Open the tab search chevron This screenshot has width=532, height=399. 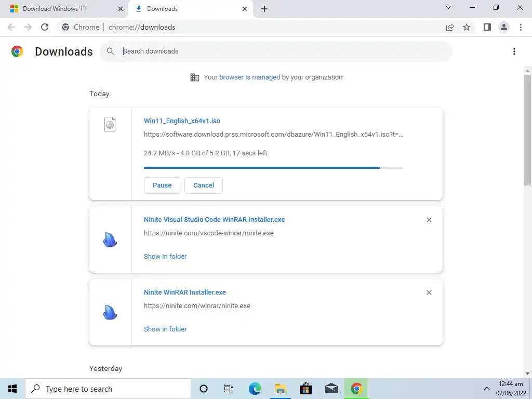[448, 7]
